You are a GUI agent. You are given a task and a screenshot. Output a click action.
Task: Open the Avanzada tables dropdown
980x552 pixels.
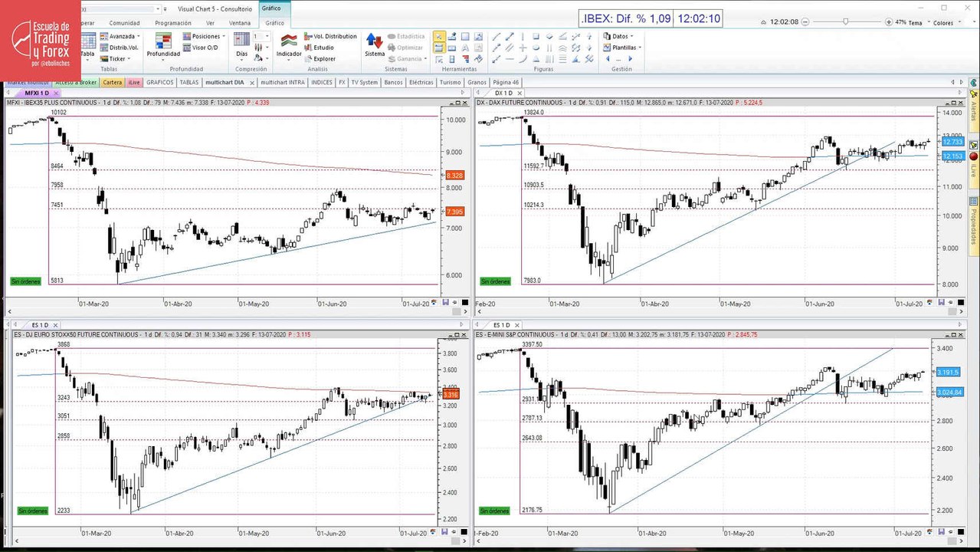tap(120, 36)
